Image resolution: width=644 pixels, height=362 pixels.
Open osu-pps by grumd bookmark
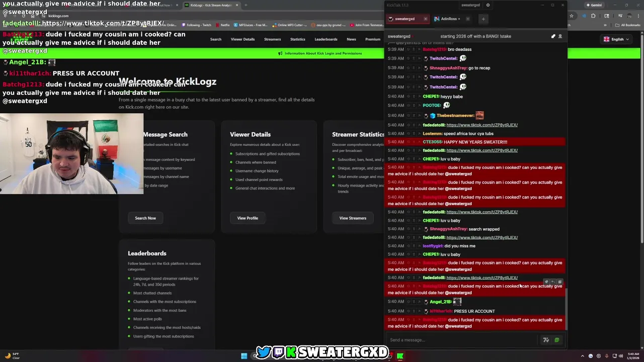[329, 25]
